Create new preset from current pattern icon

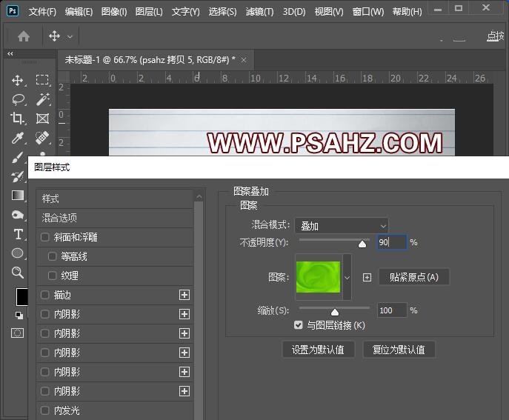tap(367, 278)
